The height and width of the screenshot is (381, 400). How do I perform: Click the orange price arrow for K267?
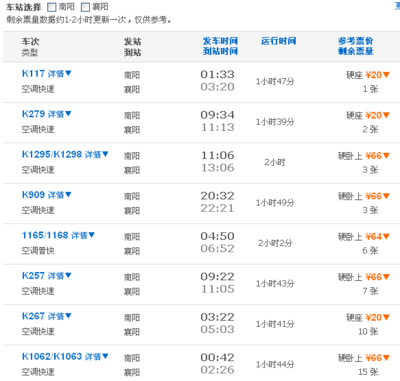tap(386, 318)
